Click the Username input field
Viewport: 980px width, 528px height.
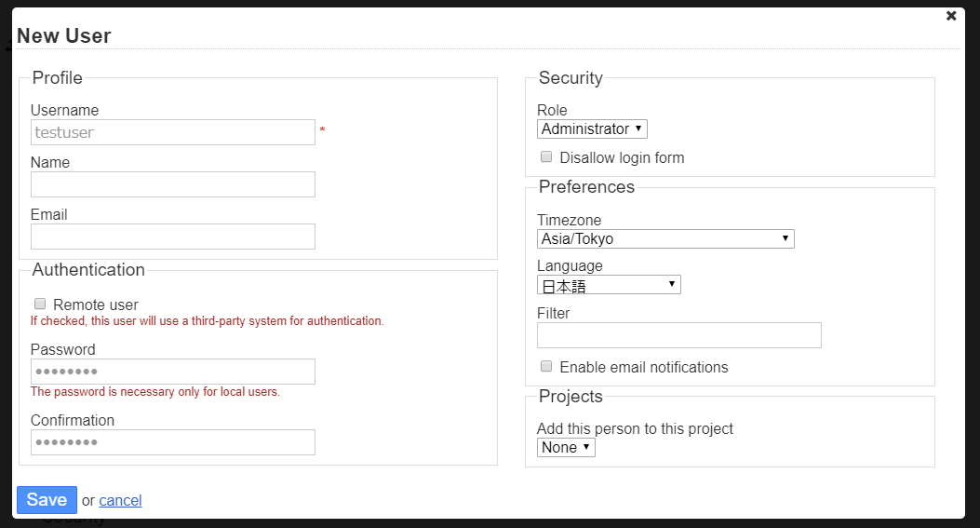(173, 132)
